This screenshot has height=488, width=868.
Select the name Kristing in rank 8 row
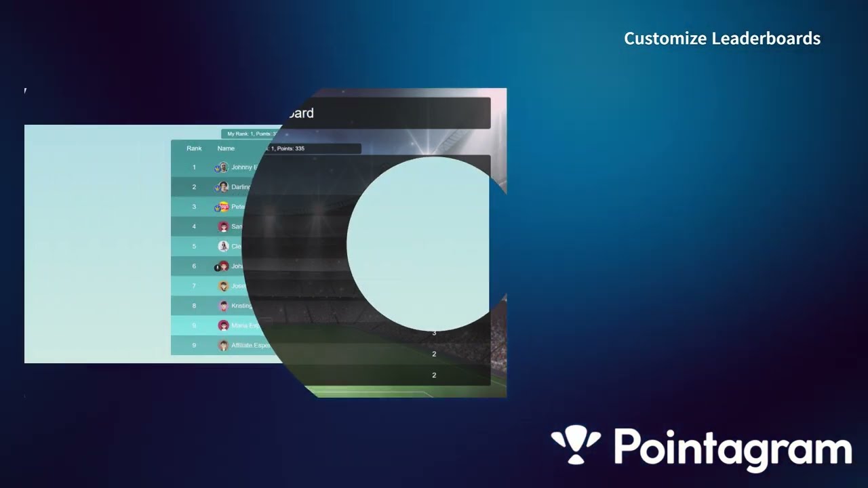[x=242, y=306]
